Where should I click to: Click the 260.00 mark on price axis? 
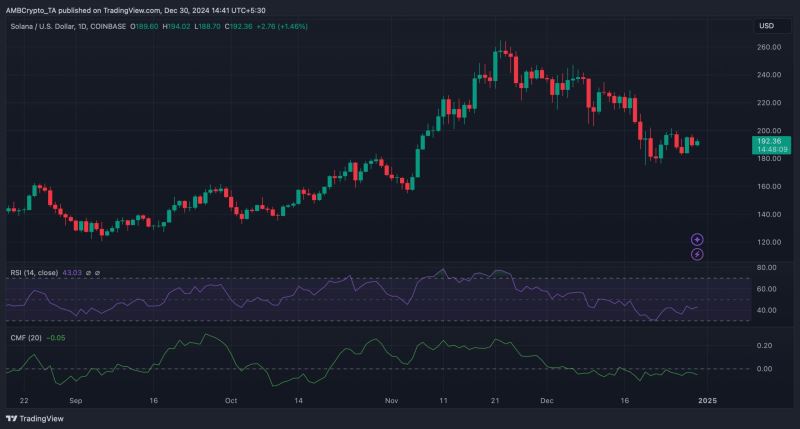(769, 47)
